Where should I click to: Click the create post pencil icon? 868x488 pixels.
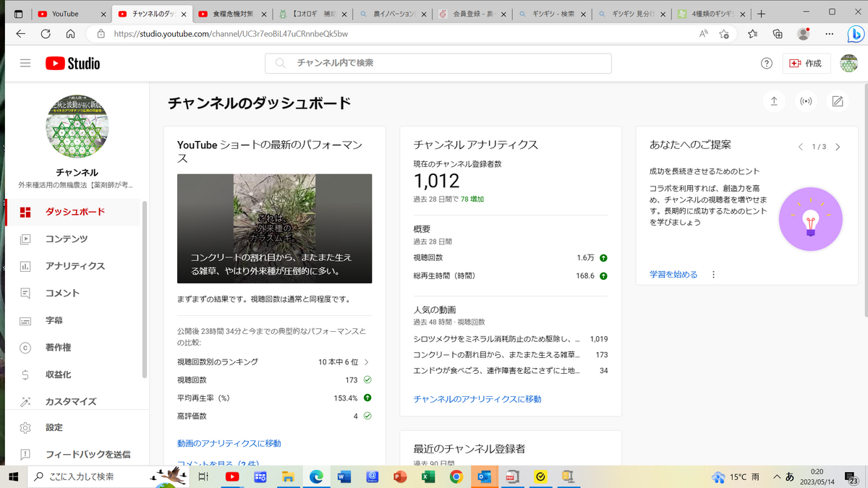pos(838,102)
